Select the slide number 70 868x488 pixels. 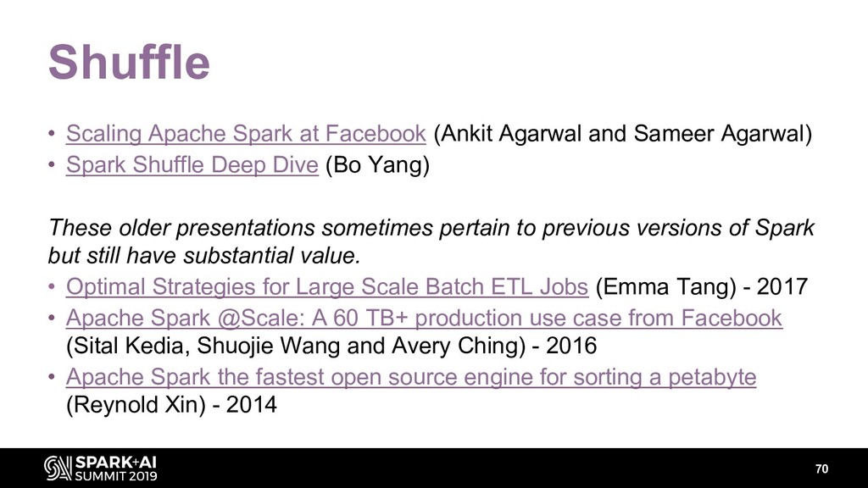click(821, 469)
